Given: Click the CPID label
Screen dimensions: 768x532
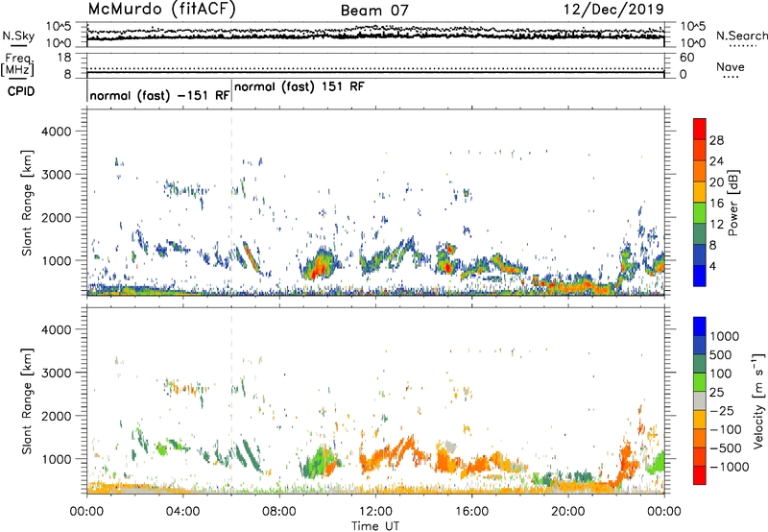Looking at the screenshot, I should 21,91.
